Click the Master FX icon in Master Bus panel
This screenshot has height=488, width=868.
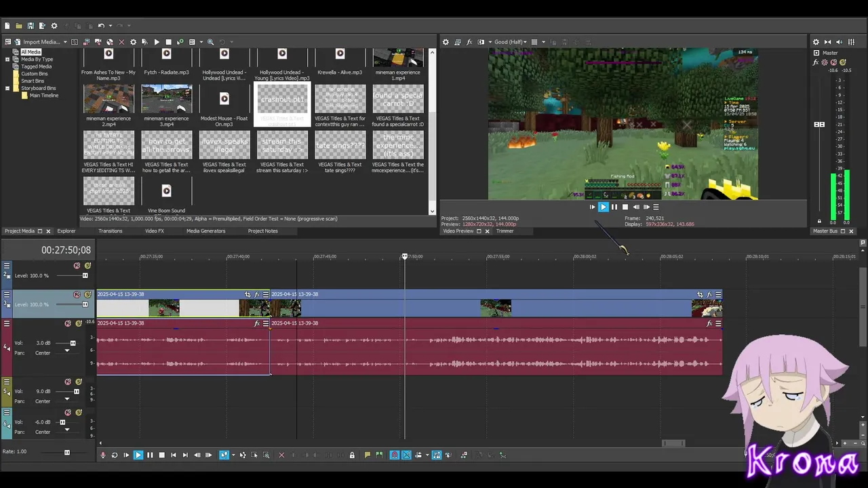coord(816,62)
